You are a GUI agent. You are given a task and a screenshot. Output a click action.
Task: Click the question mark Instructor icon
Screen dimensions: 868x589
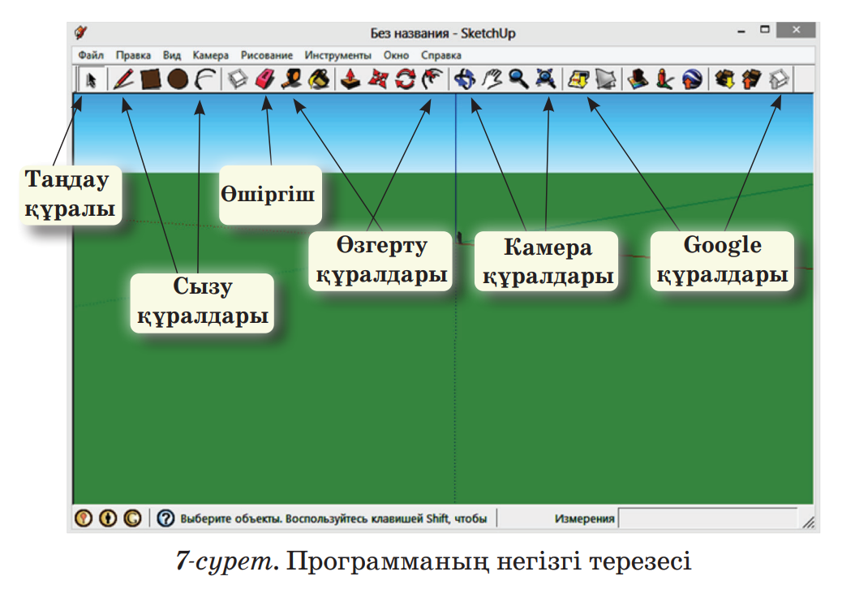[x=165, y=518]
